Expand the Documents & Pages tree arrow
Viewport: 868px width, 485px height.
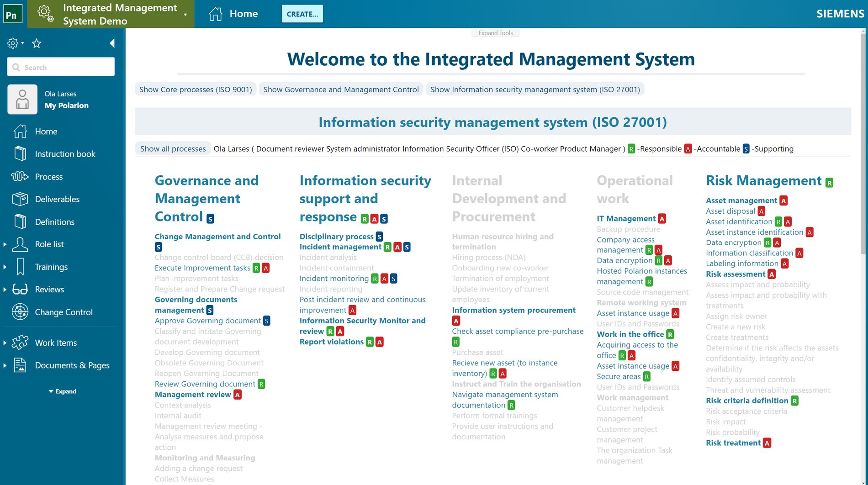coord(5,365)
